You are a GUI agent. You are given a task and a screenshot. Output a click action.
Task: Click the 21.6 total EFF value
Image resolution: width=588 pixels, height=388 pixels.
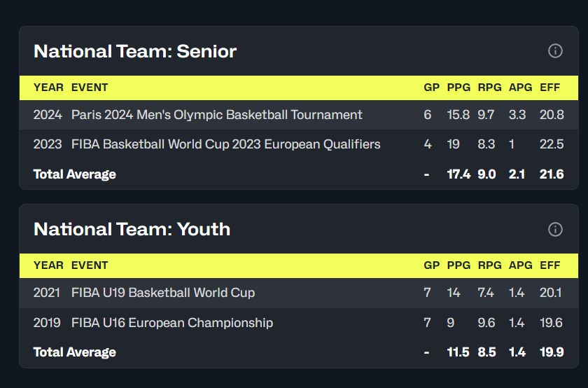point(552,174)
